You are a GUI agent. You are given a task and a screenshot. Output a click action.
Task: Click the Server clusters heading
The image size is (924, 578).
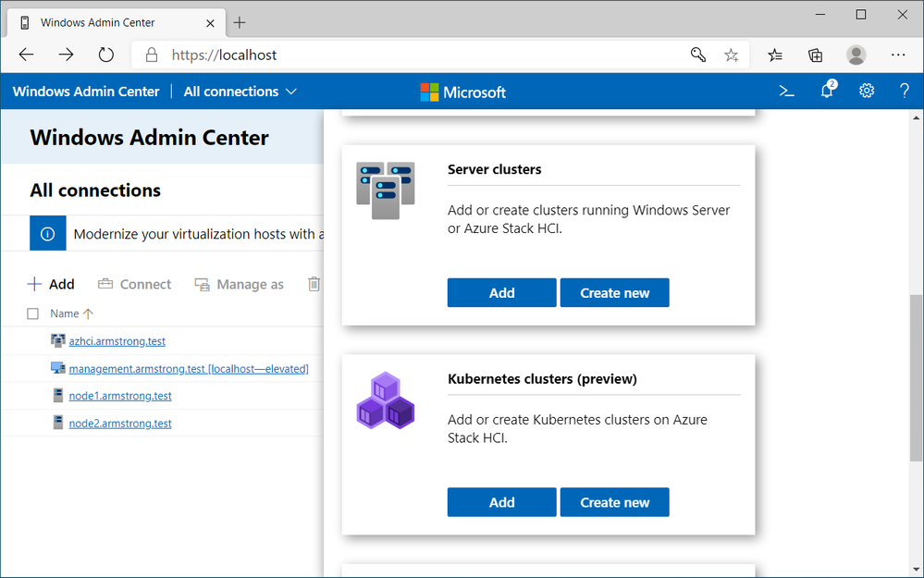coord(495,169)
